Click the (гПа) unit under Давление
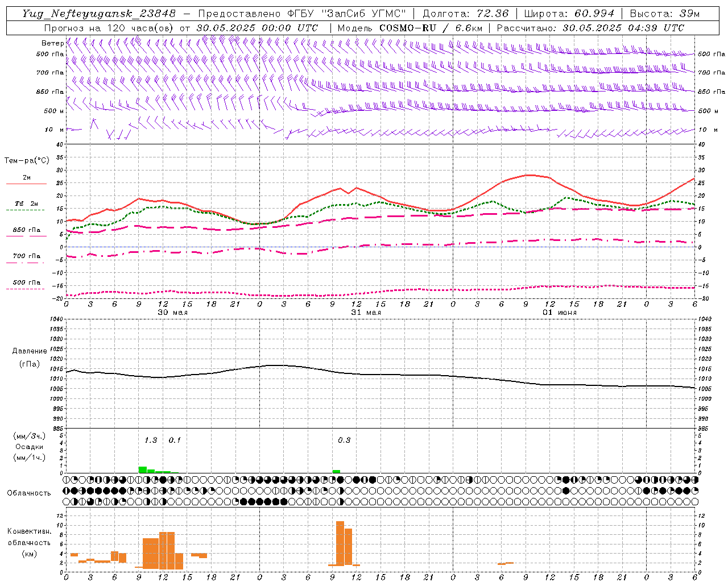Image resolution: width=728 pixels, height=582 pixels. (x=30, y=364)
